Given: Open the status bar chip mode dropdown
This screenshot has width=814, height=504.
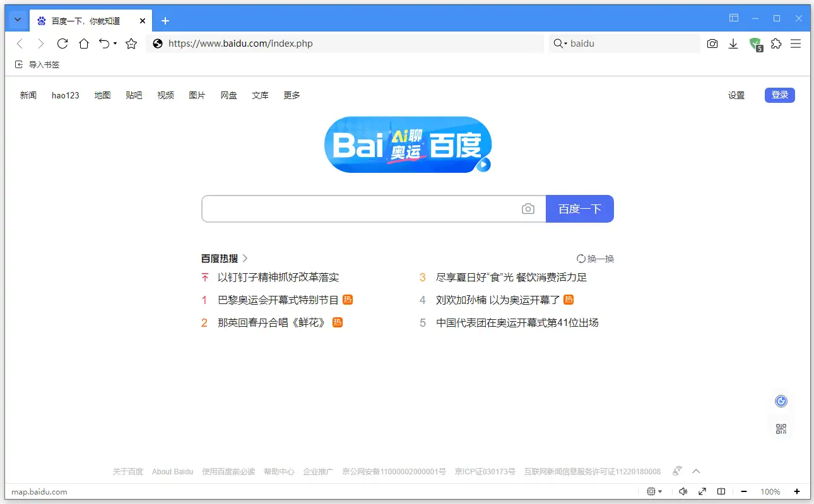Looking at the screenshot, I should pyautogui.click(x=655, y=491).
